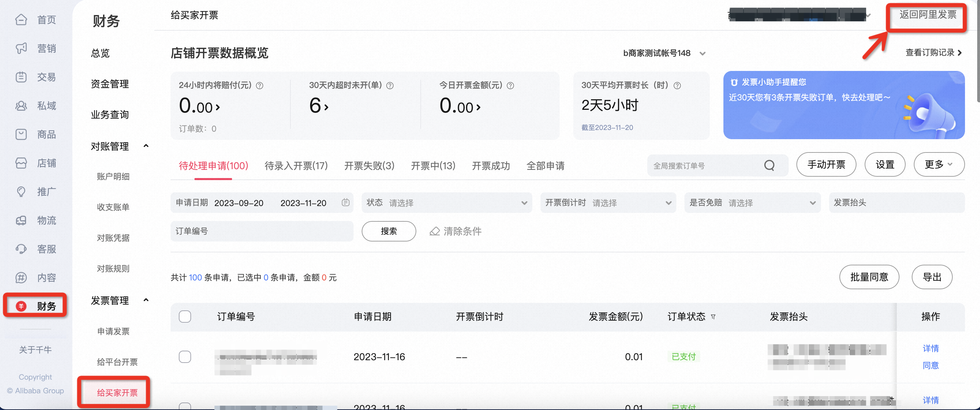Toggle the select-all checkbox in table header

point(185,317)
